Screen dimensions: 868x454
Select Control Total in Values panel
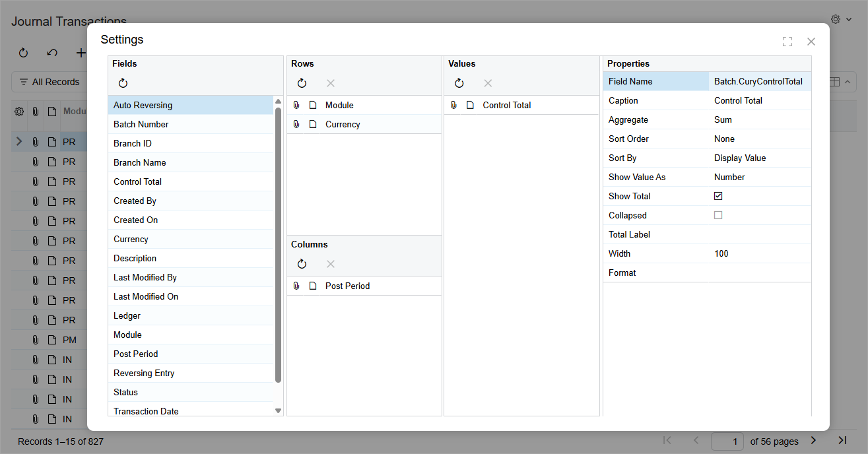click(506, 106)
